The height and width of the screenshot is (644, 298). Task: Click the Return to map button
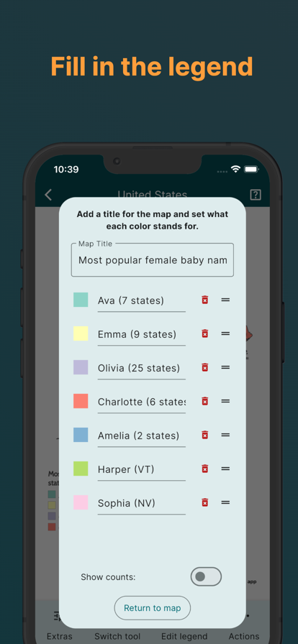[x=153, y=608]
